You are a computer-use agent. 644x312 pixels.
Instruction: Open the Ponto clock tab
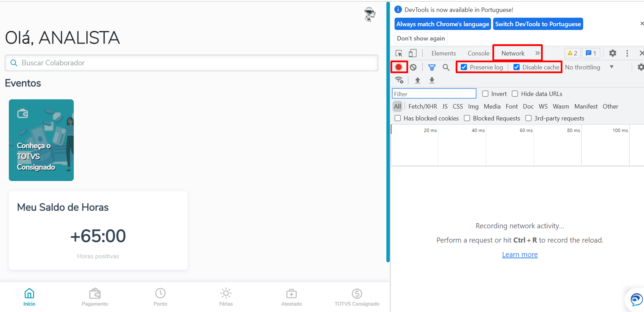click(x=160, y=297)
